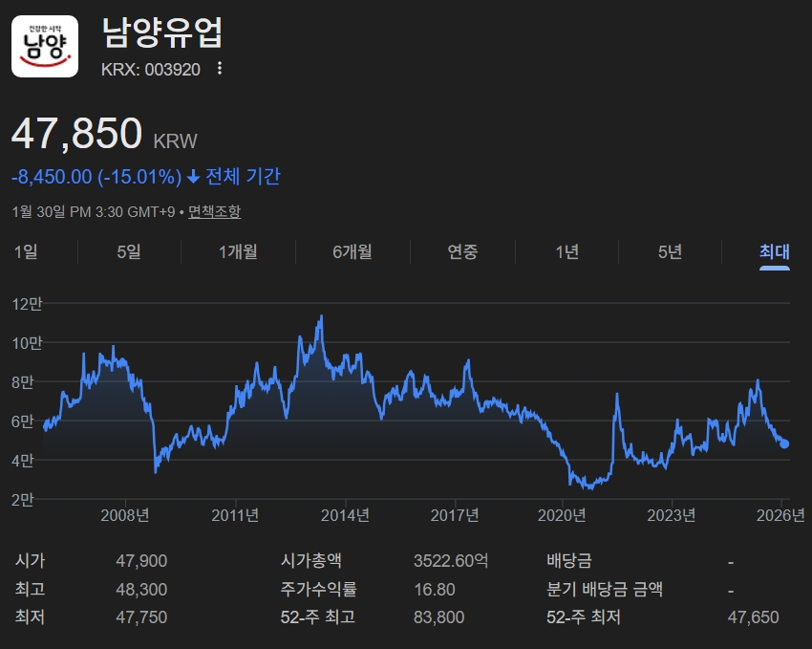Click the current price dot on chart
Image resolution: width=812 pixels, height=649 pixels.
pos(784,443)
